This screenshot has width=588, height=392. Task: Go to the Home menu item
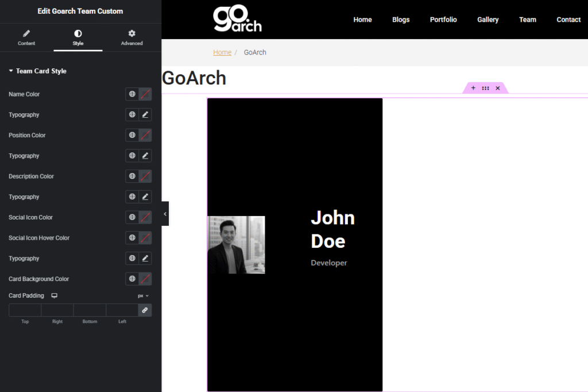coord(362,20)
